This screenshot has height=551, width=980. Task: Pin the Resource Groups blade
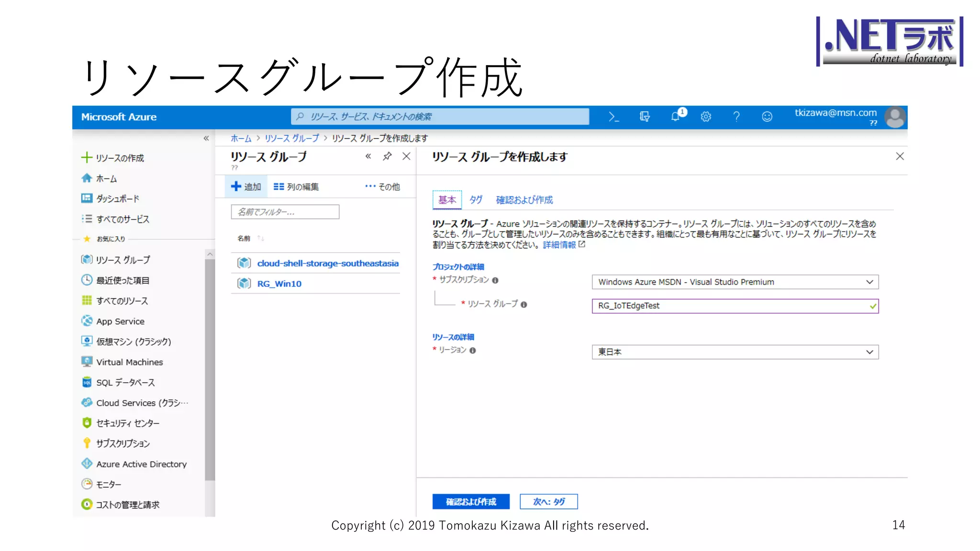coord(387,156)
